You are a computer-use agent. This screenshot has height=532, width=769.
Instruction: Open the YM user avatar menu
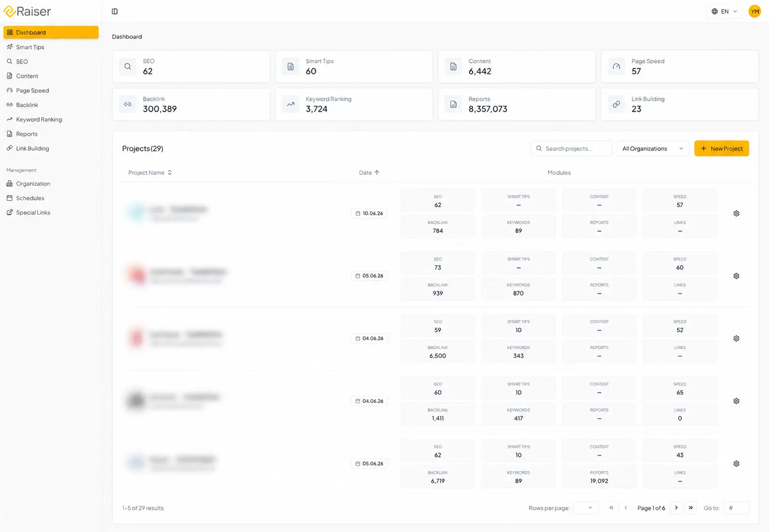[755, 11]
